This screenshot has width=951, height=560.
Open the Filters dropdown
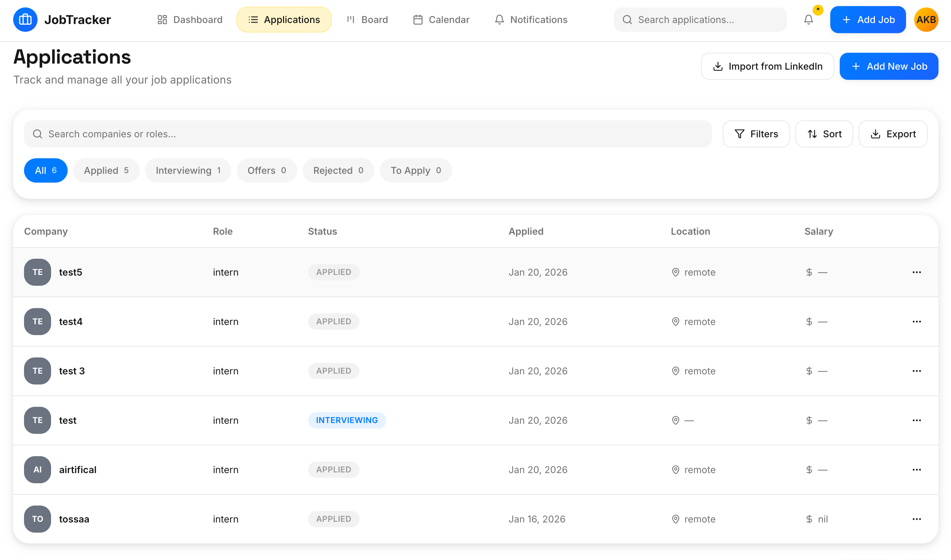pos(756,134)
